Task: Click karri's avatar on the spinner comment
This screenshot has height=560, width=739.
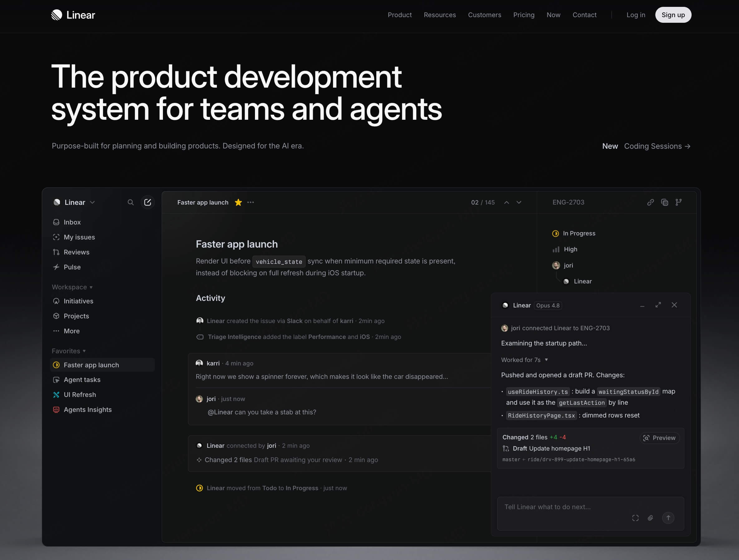Action: tap(199, 364)
